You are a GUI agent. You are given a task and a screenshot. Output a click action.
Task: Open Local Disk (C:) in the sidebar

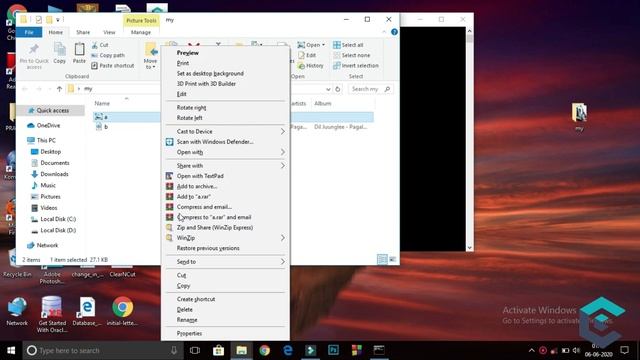tap(58, 219)
